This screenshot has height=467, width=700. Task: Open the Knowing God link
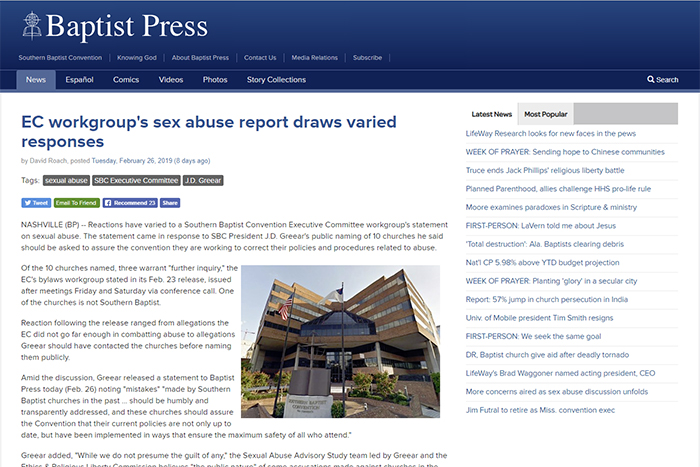tap(137, 58)
